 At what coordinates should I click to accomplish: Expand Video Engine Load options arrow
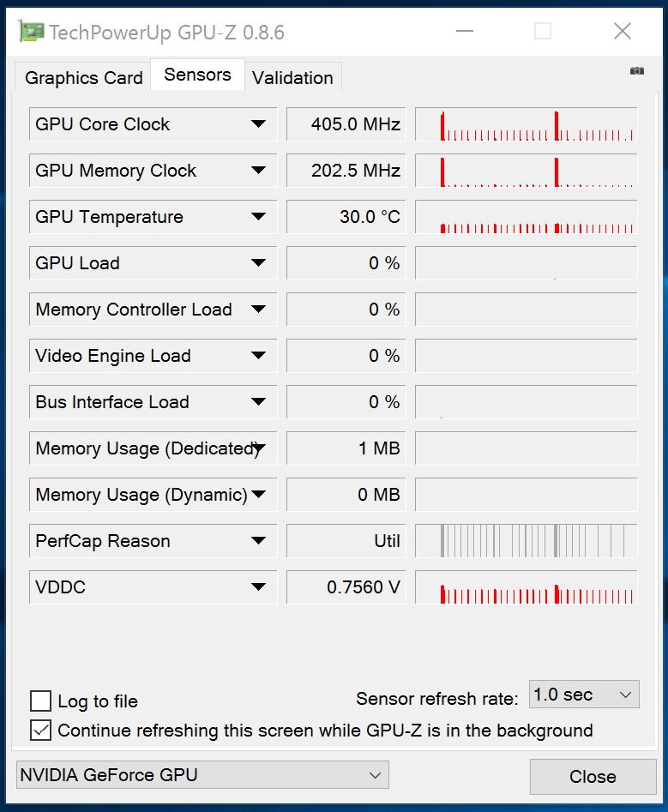(x=258, y=355)
